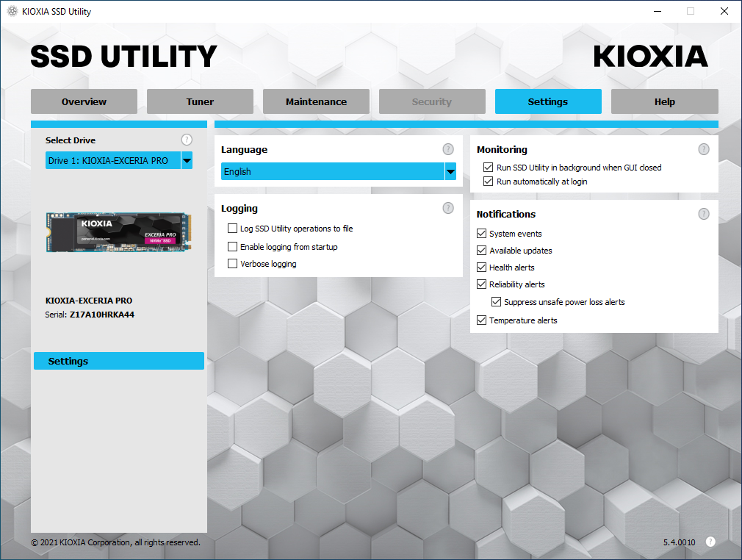The width and height of the screenshot is (742, 560).
Task: Click the 2021 KIOXIA Corporation copyright text
Action: pyautogui.click(x=115, y=542)
